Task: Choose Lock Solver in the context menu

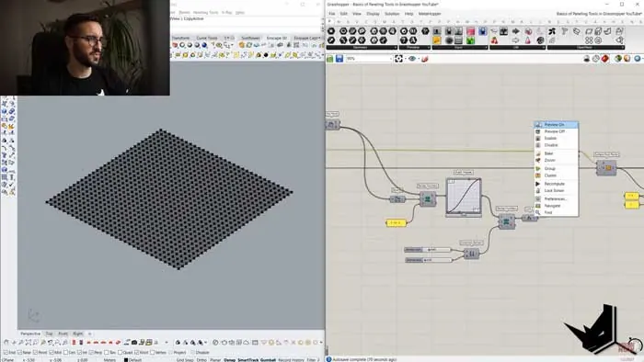Action: [x=556, y=190]
